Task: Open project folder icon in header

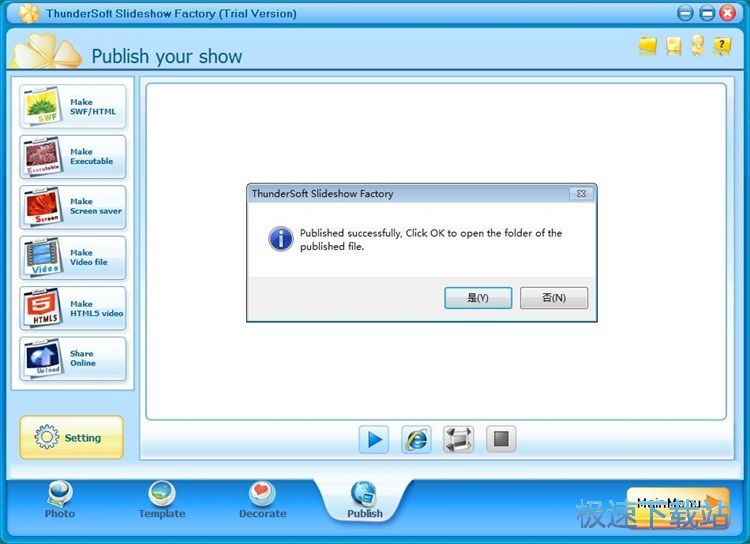Action: click(x=648, y=46)
